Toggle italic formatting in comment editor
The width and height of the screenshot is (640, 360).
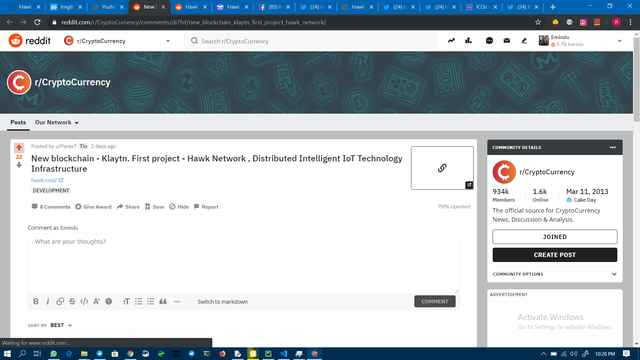[x=48, y=302]
